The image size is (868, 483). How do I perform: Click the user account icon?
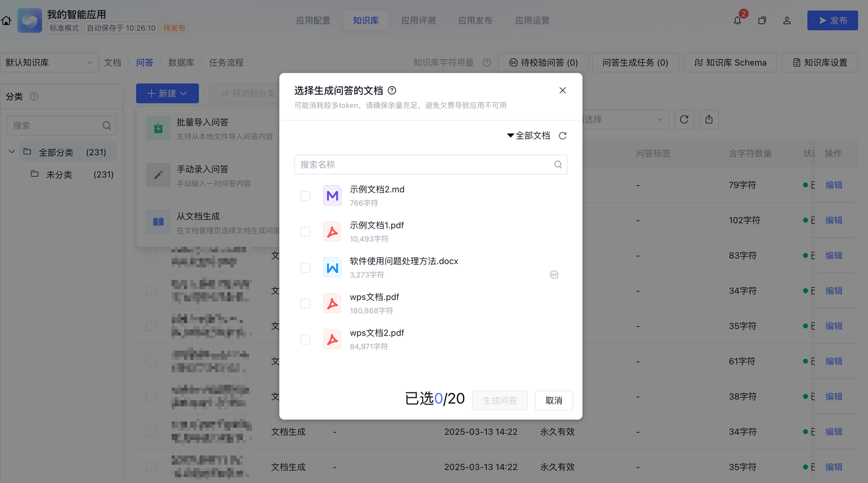click(x=787, y=21)
